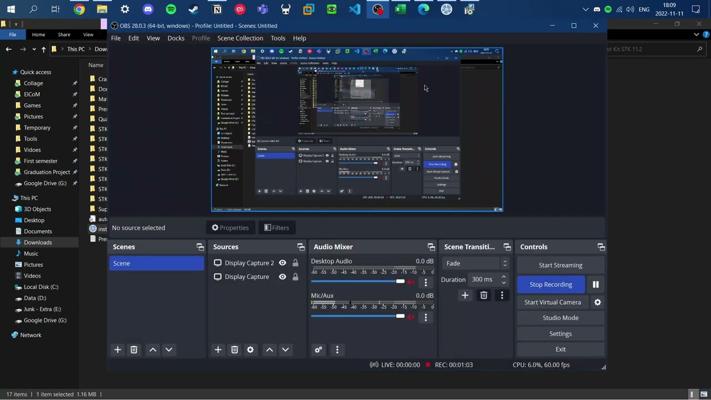The width and height of the screenshot is (711, 400).
Task: Mute the Mic/Aux audio
Action: tap(411, 316)
